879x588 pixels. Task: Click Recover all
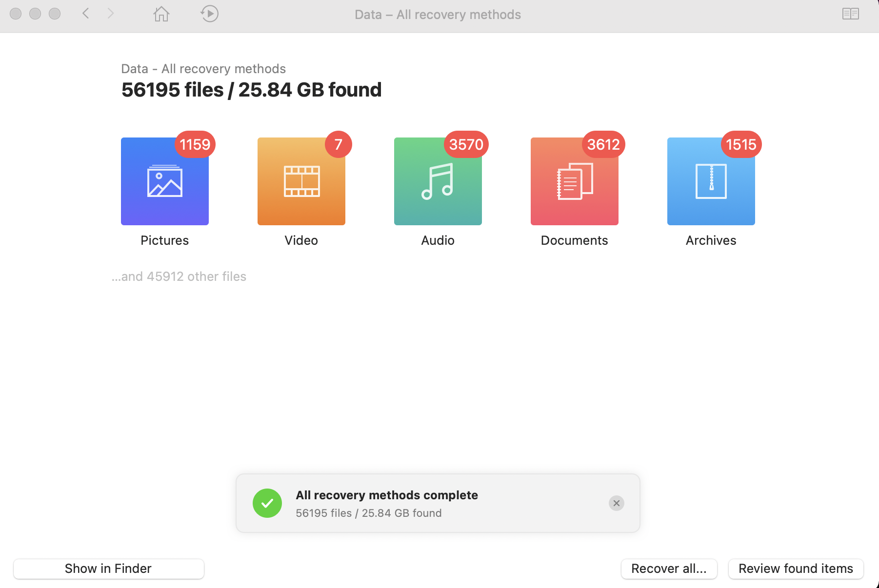[x=669, y=568]
